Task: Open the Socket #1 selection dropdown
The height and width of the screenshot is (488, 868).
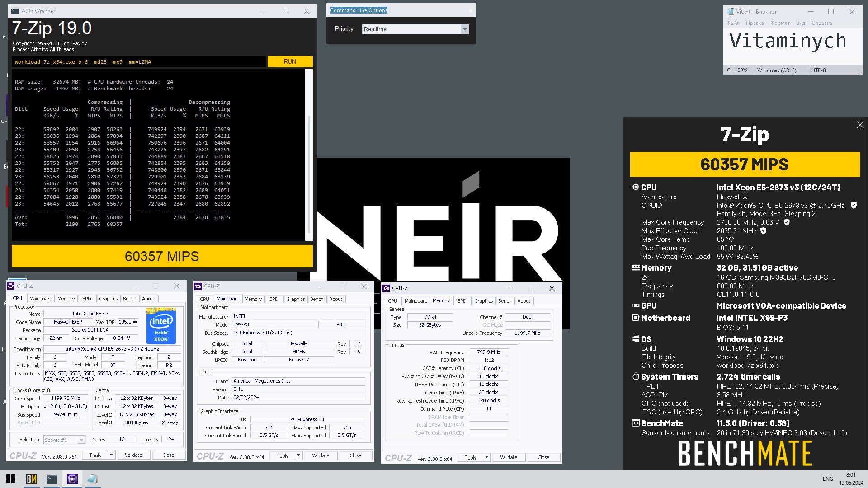Action: 81,440
